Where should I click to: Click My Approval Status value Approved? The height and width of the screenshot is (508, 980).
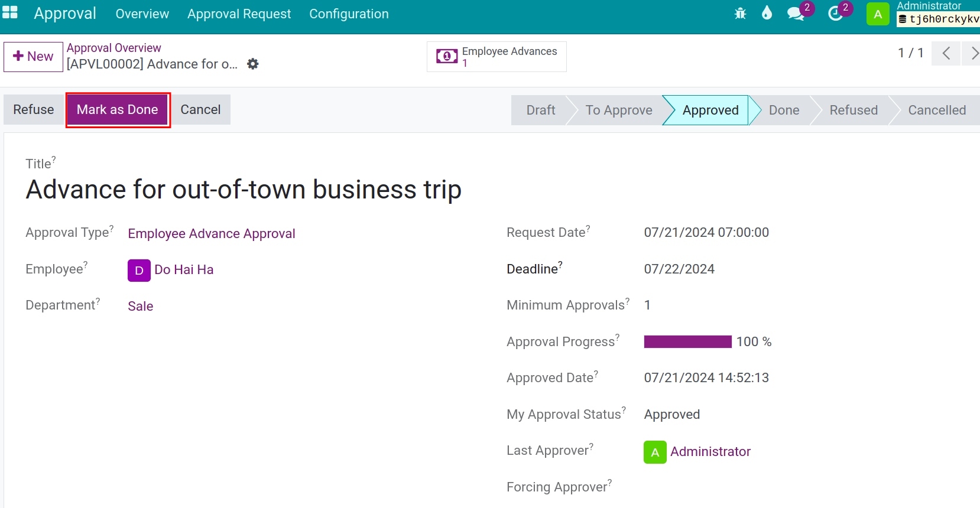pyautogui.click(x=672, y=415)
